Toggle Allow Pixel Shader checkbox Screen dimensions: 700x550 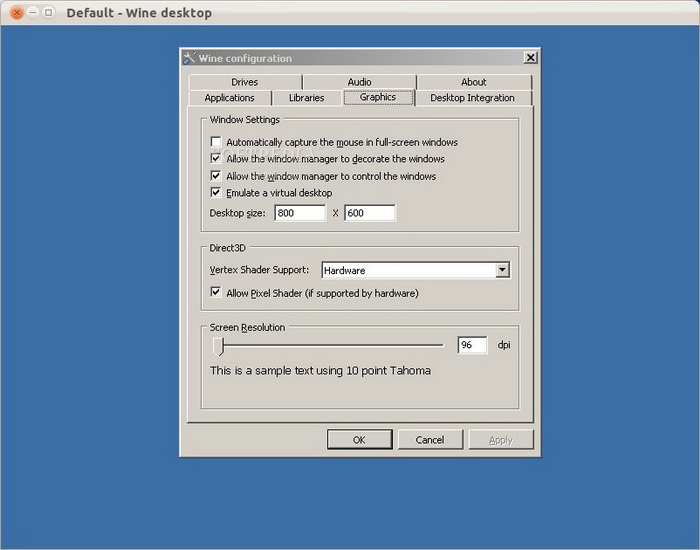point(216,293)
